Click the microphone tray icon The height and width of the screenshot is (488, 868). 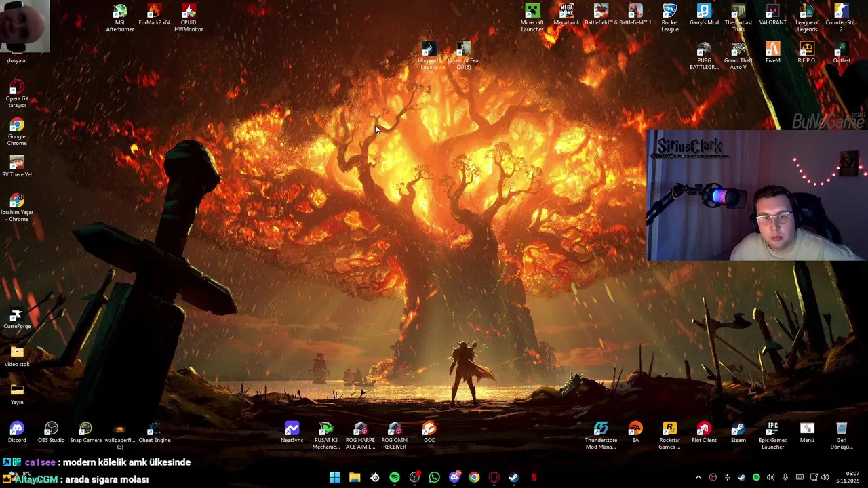785,478
